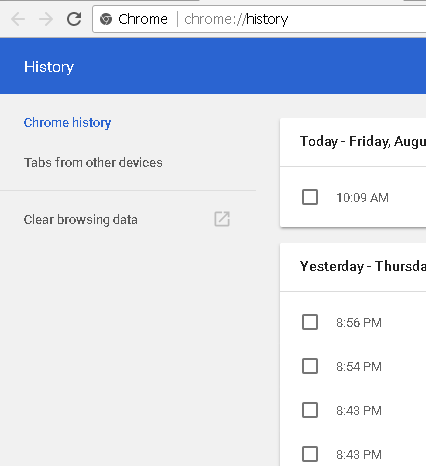Click the 10:09 AM timestamp
Image resolution: width=426 pixels, height=466 pixels.
(362, 198)
